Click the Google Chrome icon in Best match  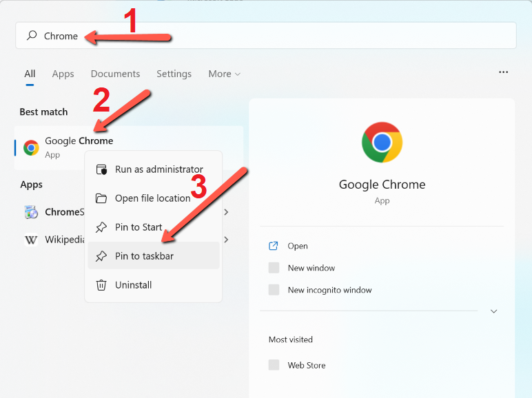tap(31, 147)
